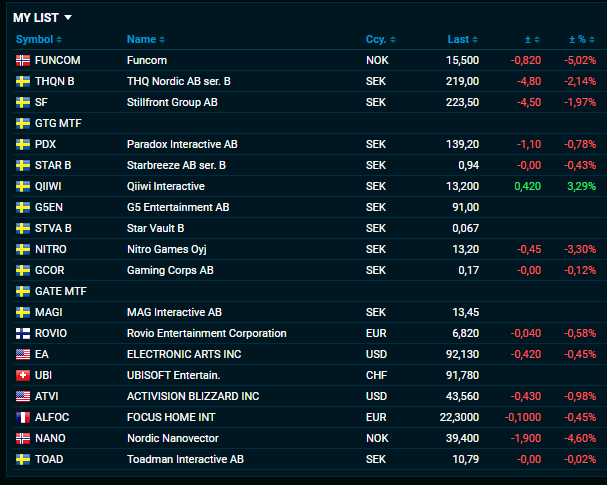
Task: Open THQ Nordic AB ser. B name
Action: point(178,81)
